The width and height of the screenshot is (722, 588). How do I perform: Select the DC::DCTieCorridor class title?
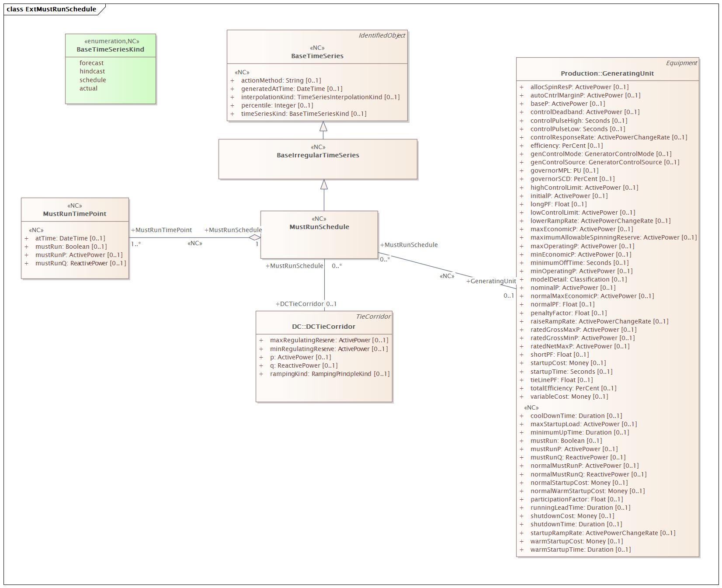coord(323,327)
